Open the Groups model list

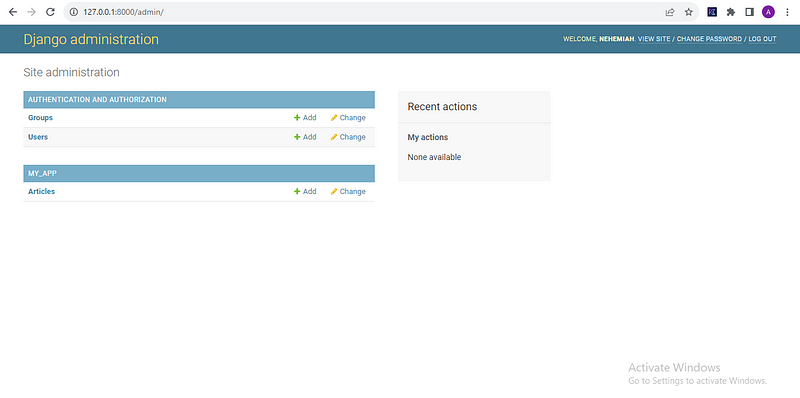[x=40, y=118]
